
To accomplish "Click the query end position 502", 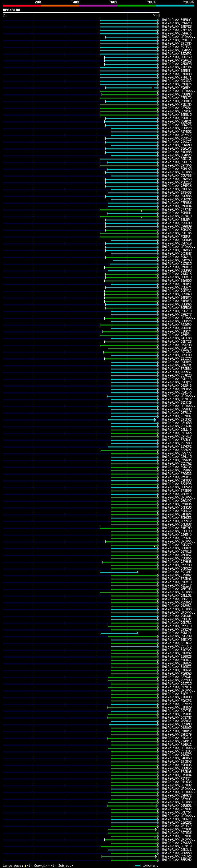I will tap(155, 15).
